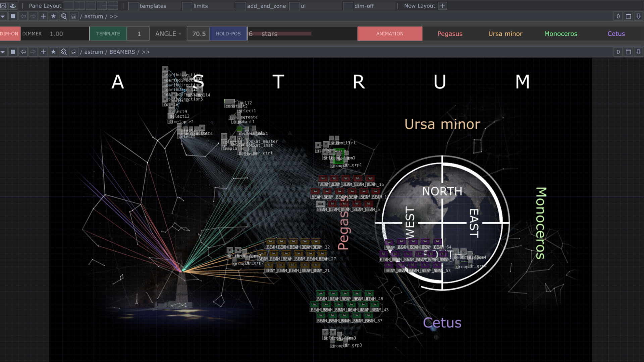This screenshot has width=644, height=362.
Task: Switch to the templates layout
Action: click(x=153, y=6)
